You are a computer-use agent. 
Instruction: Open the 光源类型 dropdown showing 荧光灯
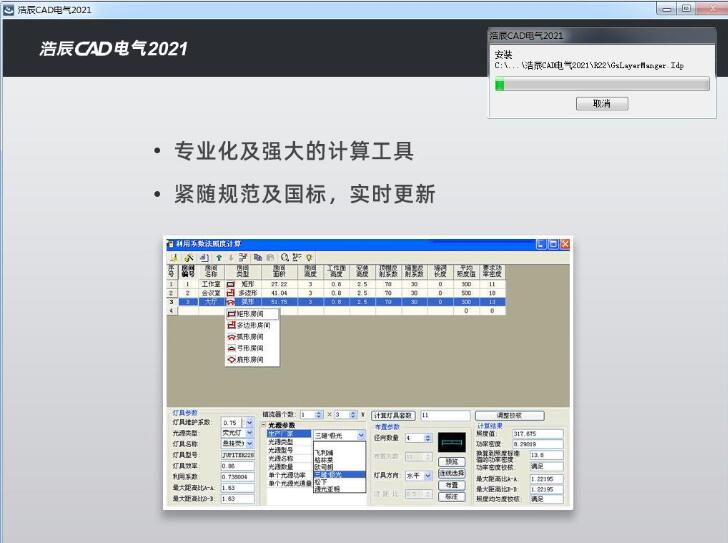[249, 433]
